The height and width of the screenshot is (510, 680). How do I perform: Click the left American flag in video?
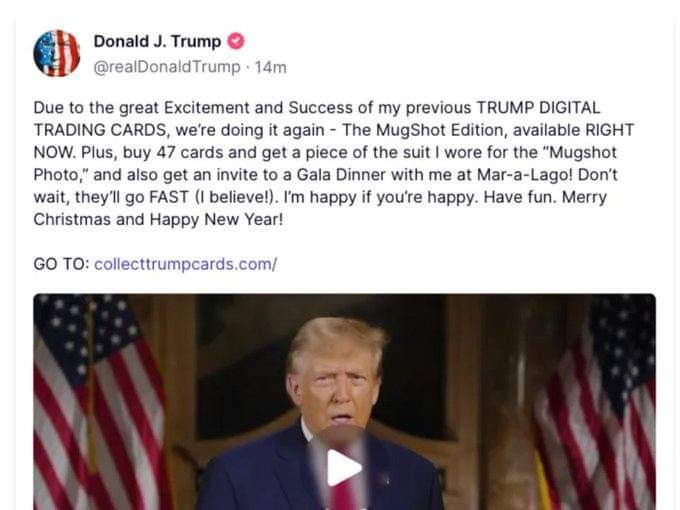100,401
